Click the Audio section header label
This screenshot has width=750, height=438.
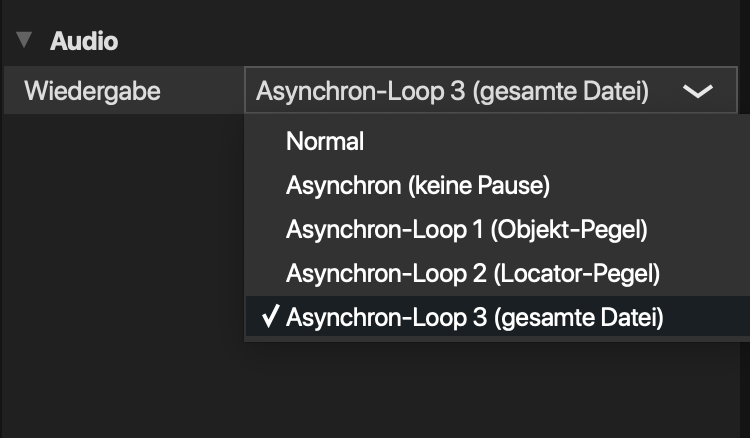[84, 41]
